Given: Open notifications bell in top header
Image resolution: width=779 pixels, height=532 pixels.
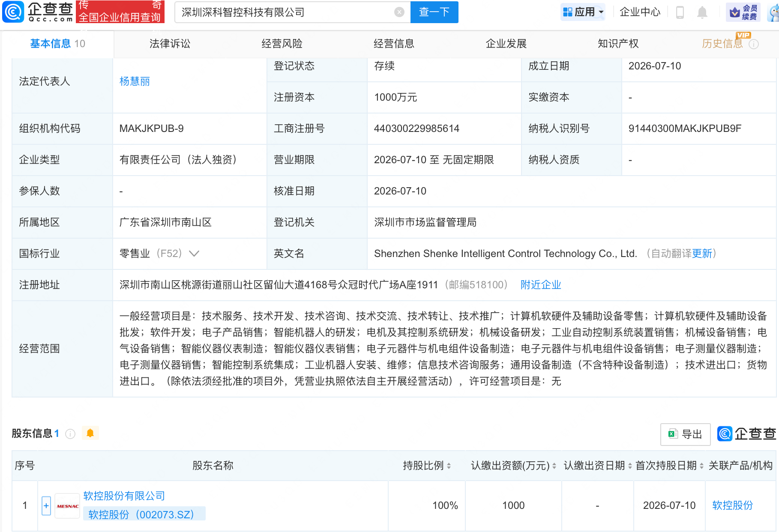Looking at the screenshot, I should 702,12.
